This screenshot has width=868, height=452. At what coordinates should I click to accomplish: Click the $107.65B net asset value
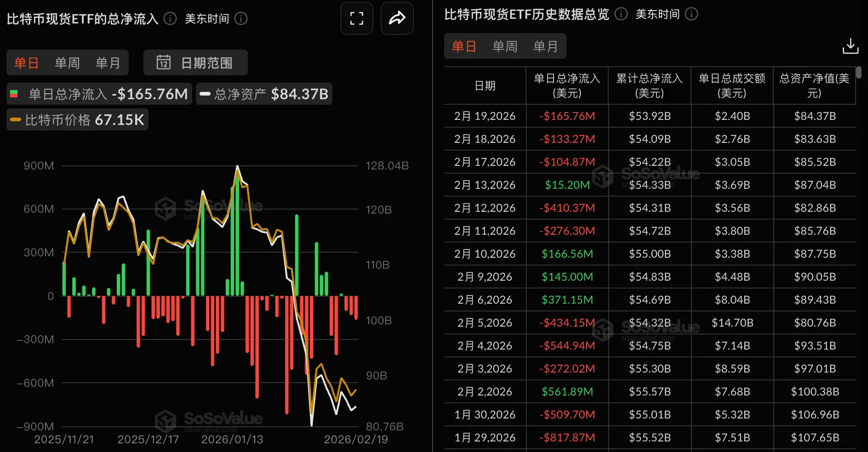pos(815,437)
